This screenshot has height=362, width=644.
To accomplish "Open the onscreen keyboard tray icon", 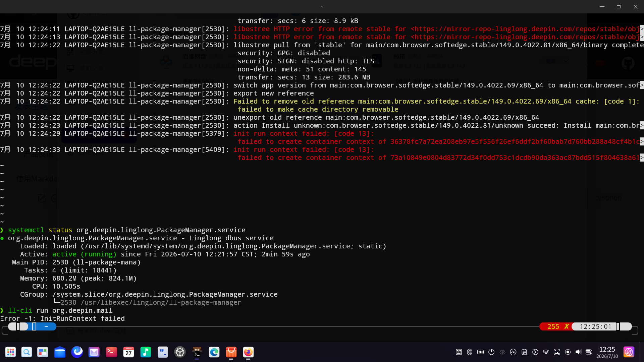I will pyautogui.click(x=459, y=352).
